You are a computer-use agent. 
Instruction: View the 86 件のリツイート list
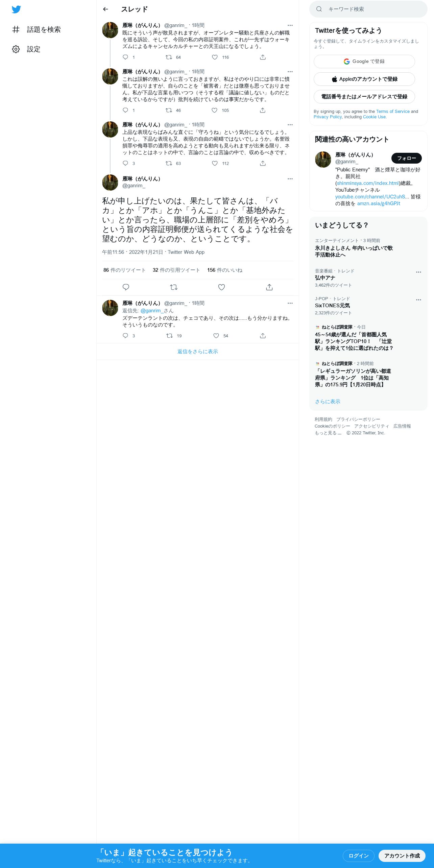click(x=124, y=270)
